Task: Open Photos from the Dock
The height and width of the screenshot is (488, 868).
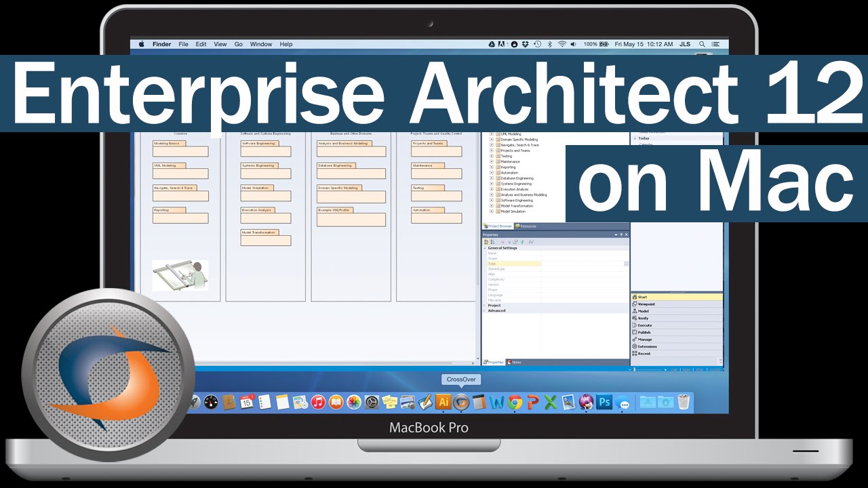Action: click(354, 402)
